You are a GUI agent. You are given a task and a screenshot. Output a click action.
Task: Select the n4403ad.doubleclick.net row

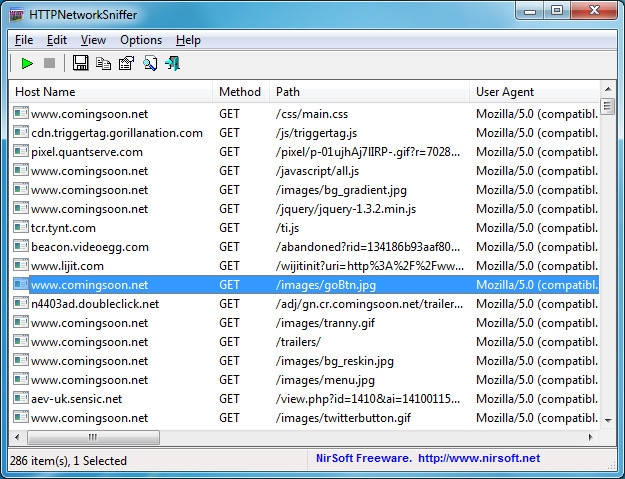pyautogui.click(x=304, y=304)
